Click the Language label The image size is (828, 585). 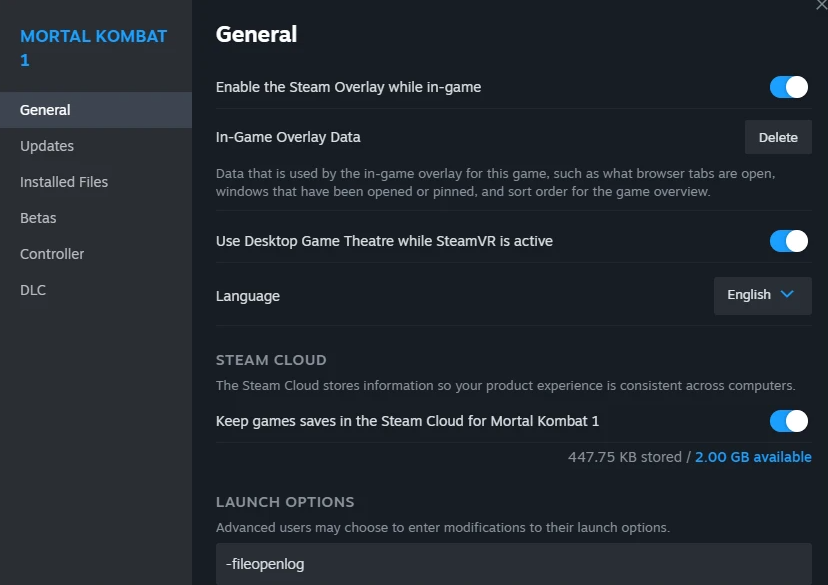[248, 296]
